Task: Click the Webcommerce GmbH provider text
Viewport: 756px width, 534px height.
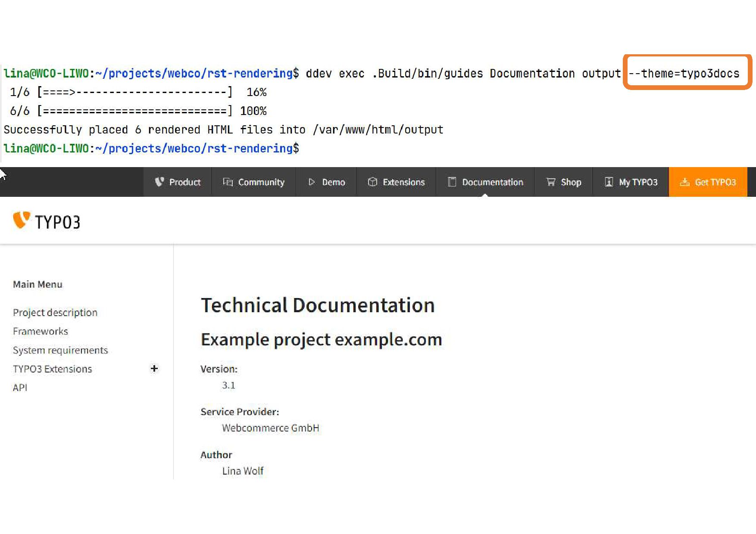Action: (x=271, y=428)
